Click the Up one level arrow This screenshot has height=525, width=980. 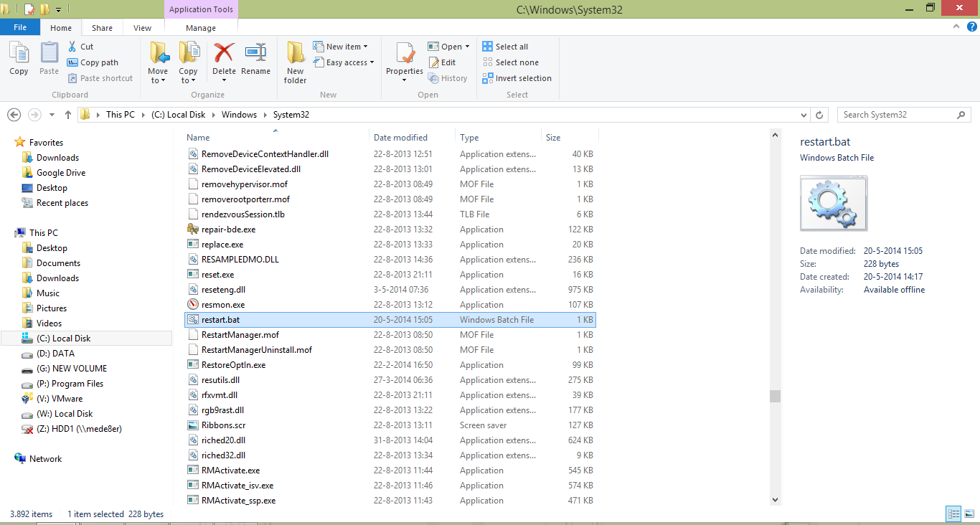68,115
